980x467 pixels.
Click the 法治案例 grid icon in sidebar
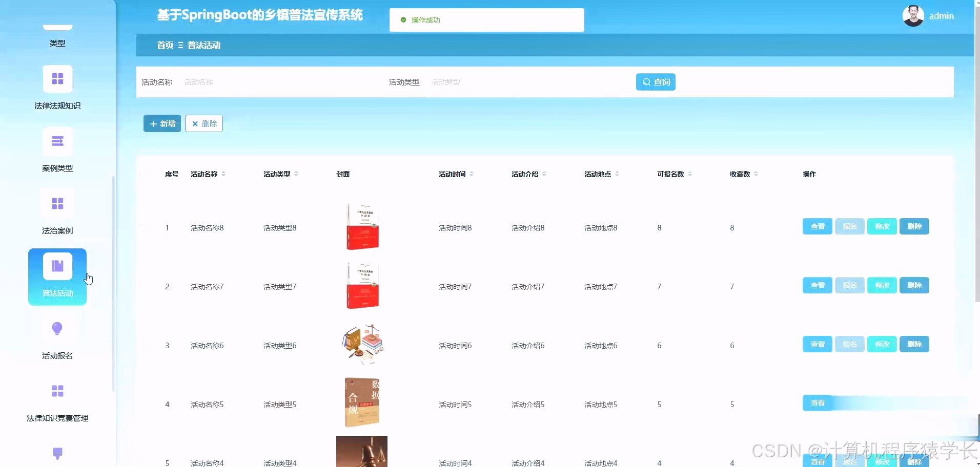point(57,203)
